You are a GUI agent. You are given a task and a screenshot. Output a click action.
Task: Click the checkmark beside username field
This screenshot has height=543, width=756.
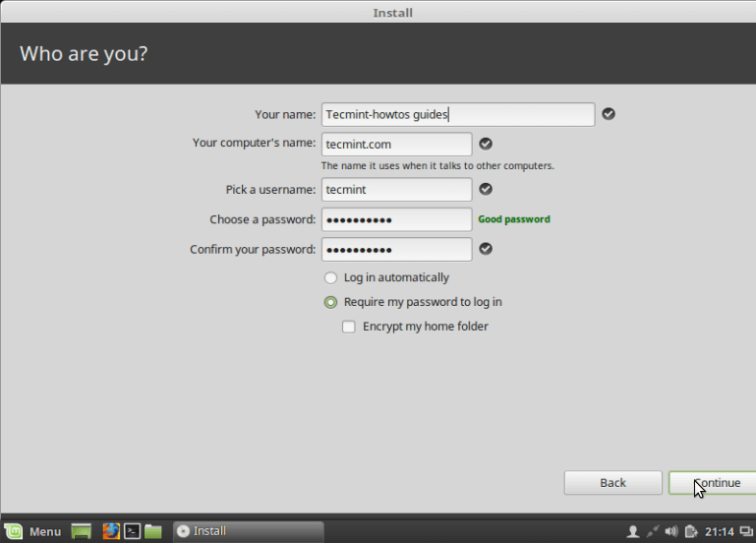(486, 189)
